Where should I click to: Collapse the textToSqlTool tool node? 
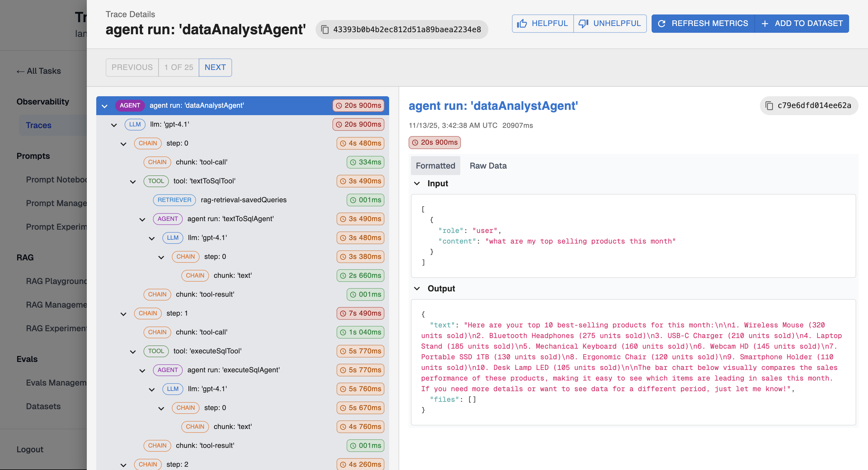point(133,182)
